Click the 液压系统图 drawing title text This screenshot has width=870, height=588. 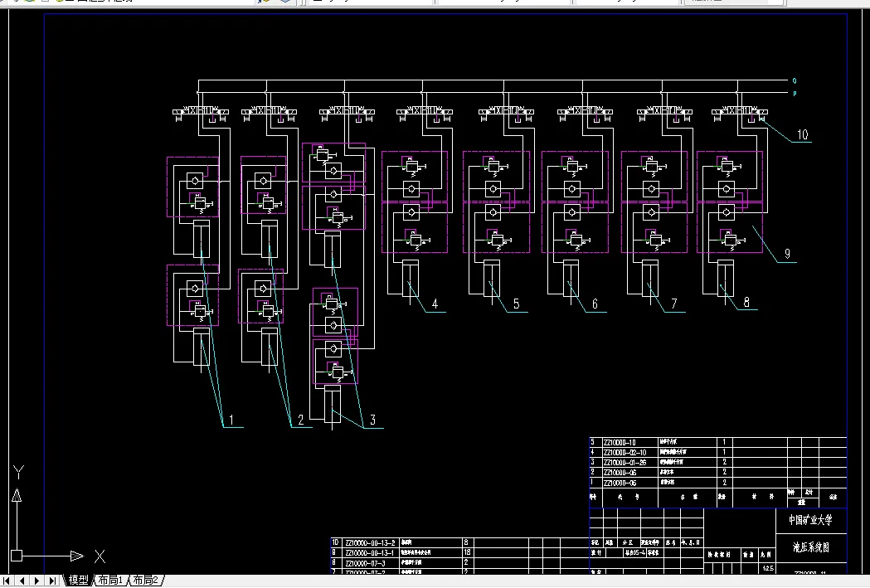tap(810, 547)
